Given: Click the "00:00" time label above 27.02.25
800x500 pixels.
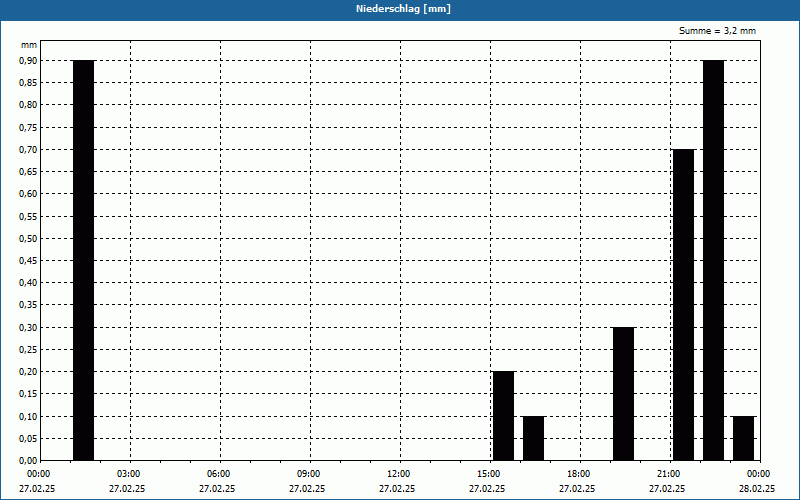Looking at the screenshot, I should [39, 474].
